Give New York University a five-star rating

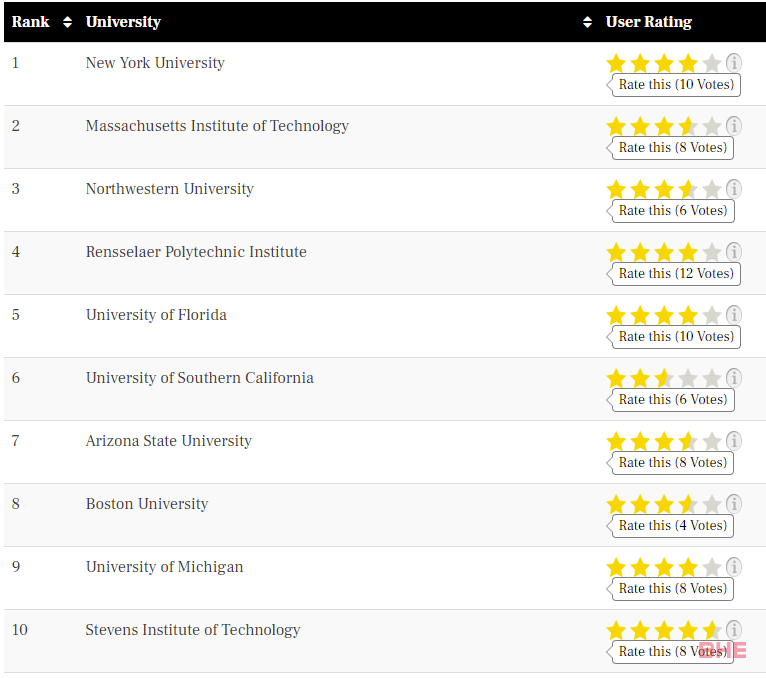[712, 63]
